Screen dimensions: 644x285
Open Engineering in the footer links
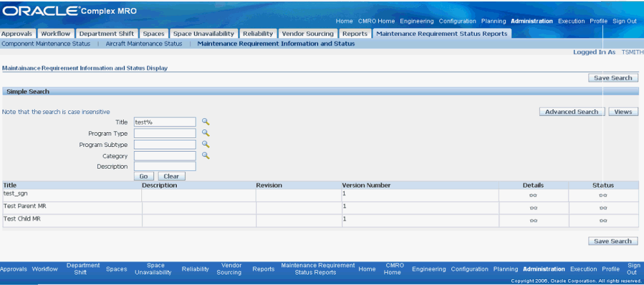[429, 269]
